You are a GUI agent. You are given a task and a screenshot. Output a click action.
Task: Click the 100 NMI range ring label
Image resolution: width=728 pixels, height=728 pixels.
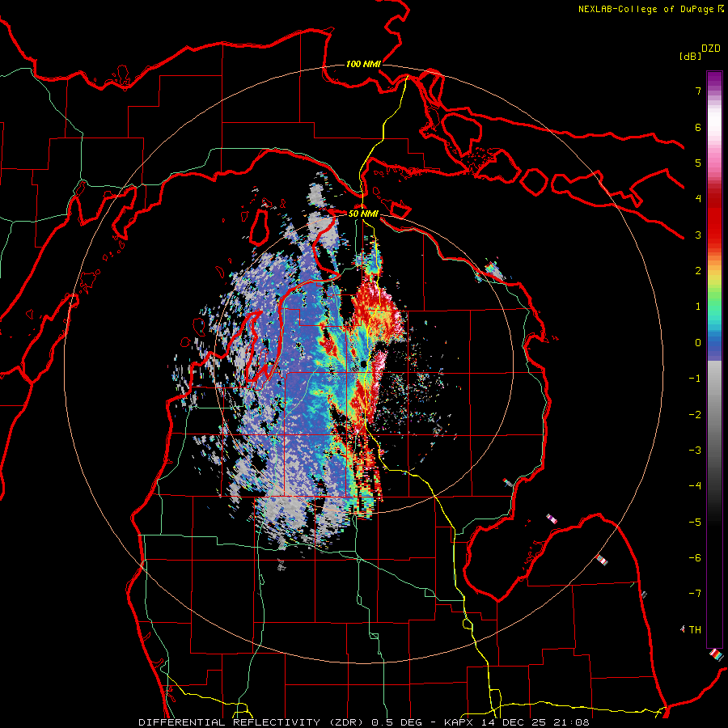coord(363,64)
